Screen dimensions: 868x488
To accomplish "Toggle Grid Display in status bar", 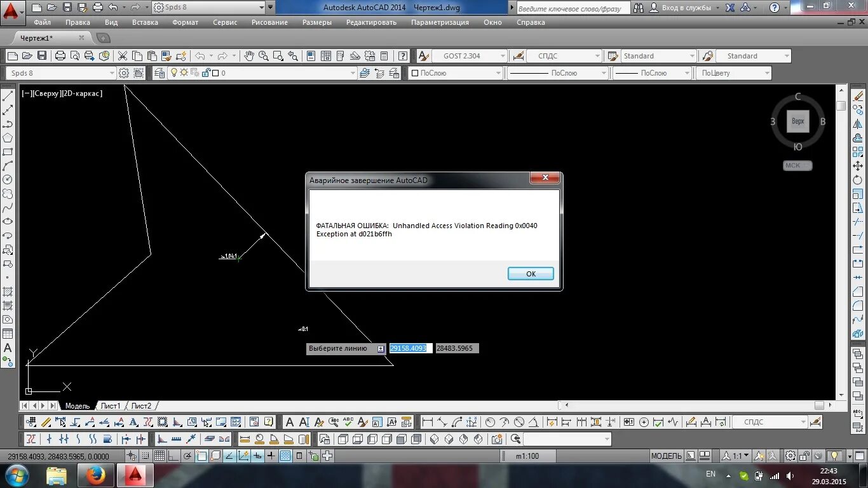I will point(159,456).
